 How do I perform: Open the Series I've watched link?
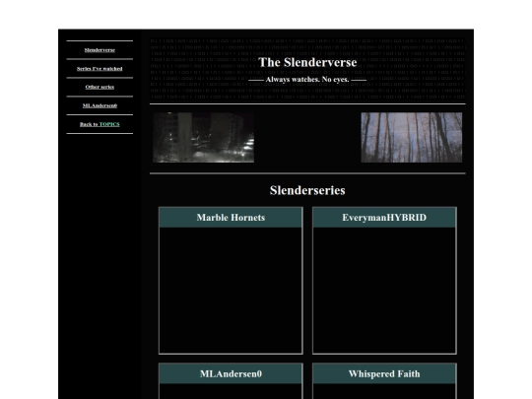pos(100,69)
